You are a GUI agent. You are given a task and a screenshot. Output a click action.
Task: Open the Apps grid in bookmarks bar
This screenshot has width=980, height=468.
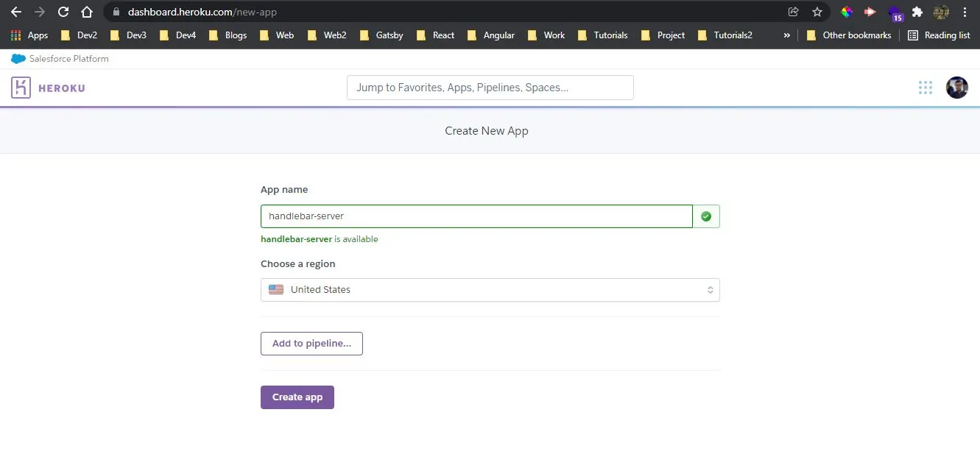(x=29, y=35)
